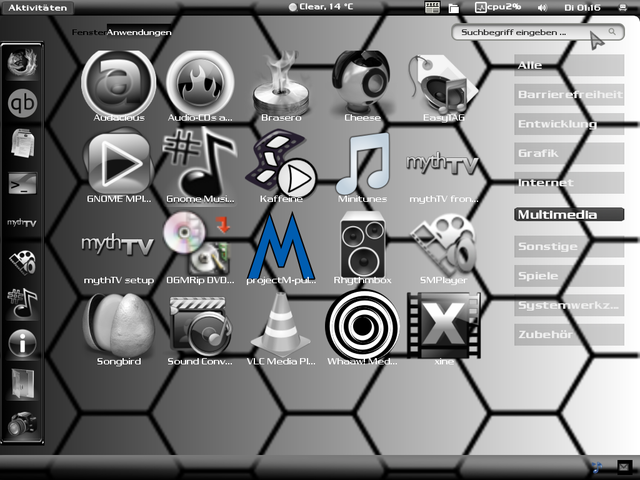Choose the Internet category
This screenshot has width=640, height=480.
click(569, 183)
